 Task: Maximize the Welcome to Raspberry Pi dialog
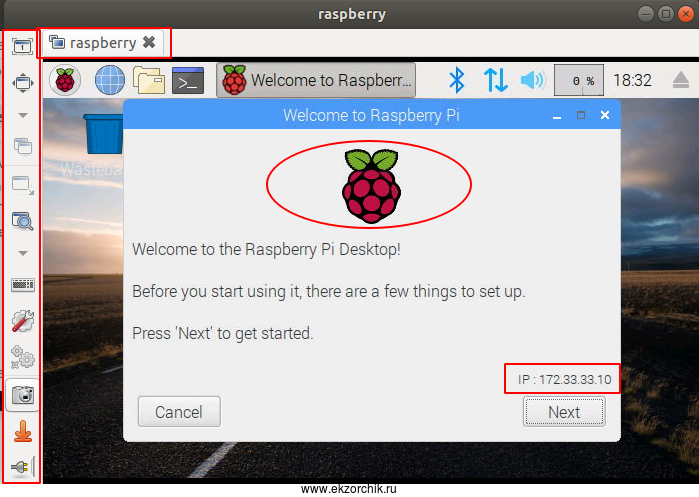[x=581, y=115]
